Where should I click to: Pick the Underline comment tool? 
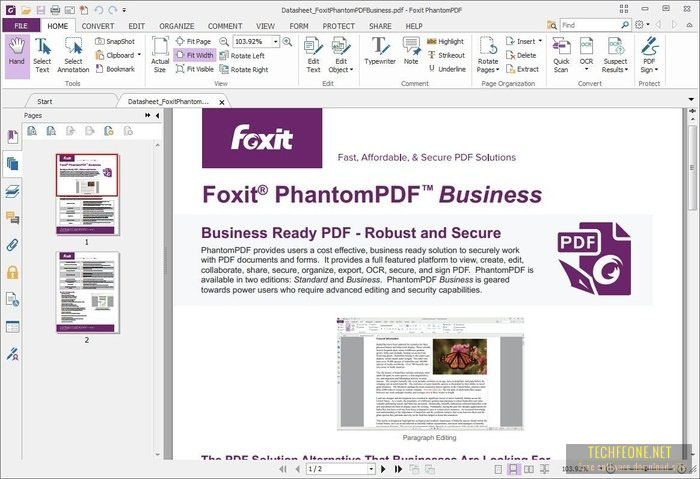tap(446, 69)
